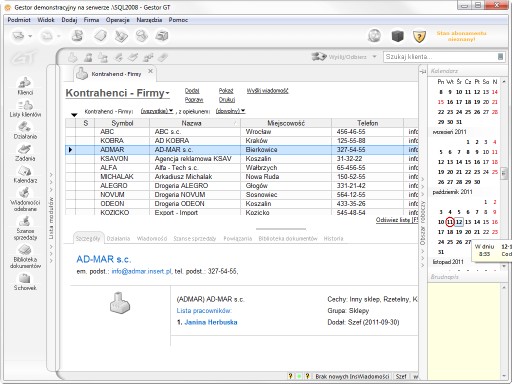Open the Zadania module icon
Screen dimensions: 512x384
tap(25, 153)
